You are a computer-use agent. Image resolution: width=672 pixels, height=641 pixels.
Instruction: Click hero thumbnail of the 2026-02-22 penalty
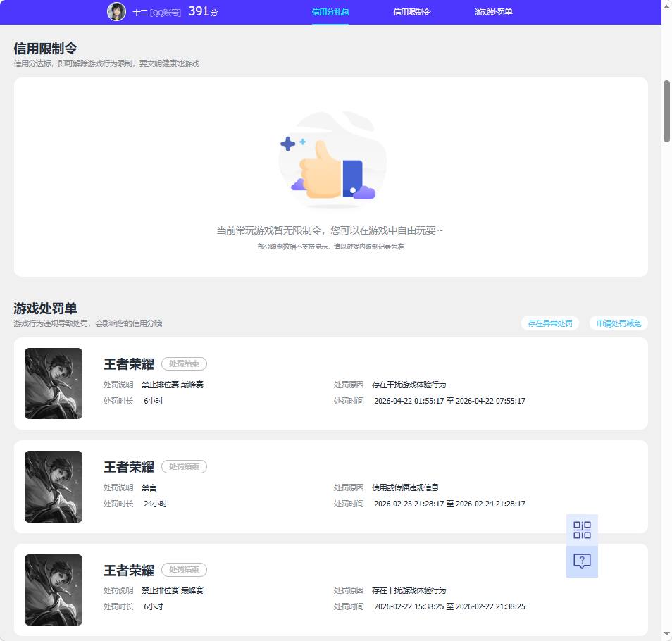[x=54, y=590]
